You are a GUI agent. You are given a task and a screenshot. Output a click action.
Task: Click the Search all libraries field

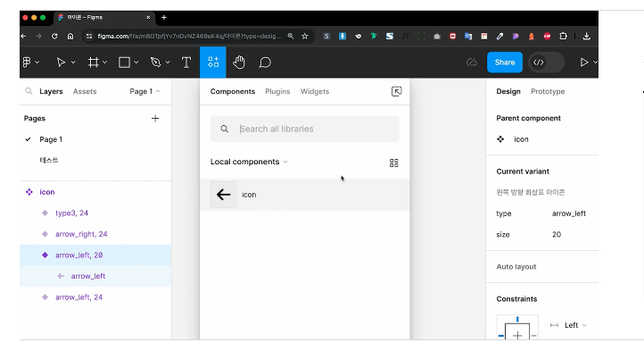[305, 129]
